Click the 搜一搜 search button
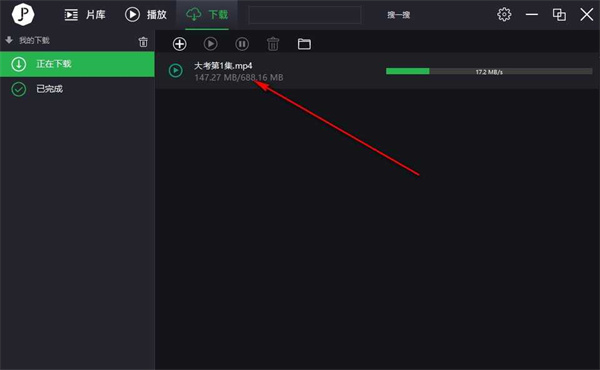600x370 pixels. 398,15
